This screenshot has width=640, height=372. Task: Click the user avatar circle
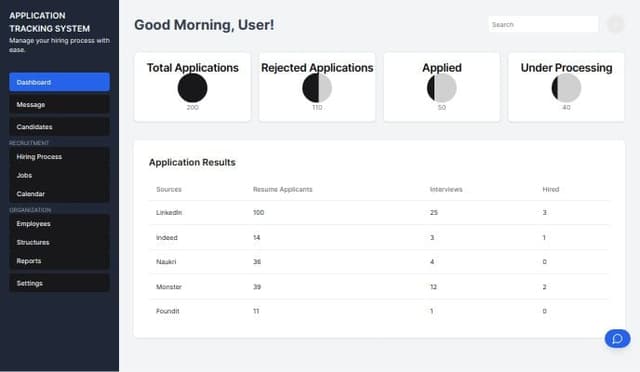[x=616, y=25]
